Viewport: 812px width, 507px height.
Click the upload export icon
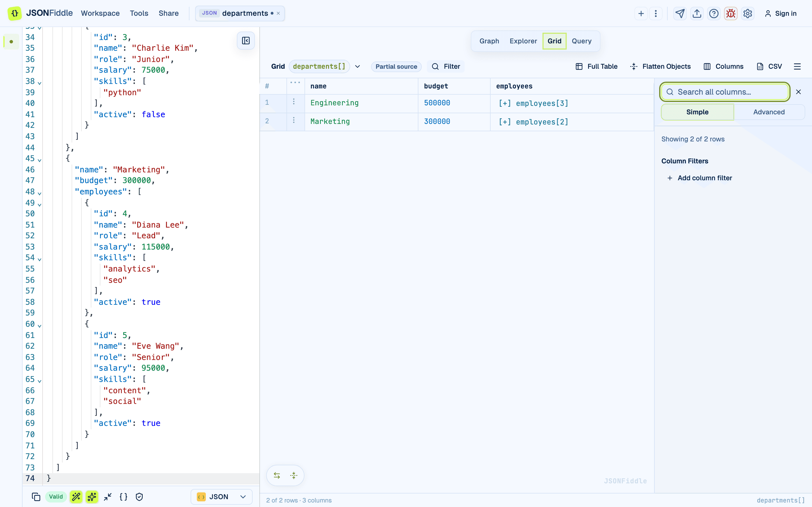click(x=697, y=14)
